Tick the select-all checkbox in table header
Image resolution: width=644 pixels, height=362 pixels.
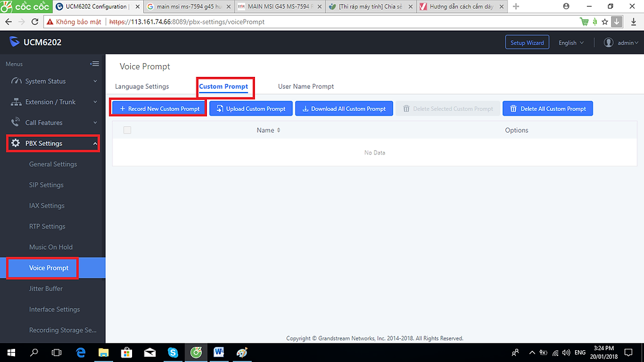pyautogui.click(x=127, y=130)
